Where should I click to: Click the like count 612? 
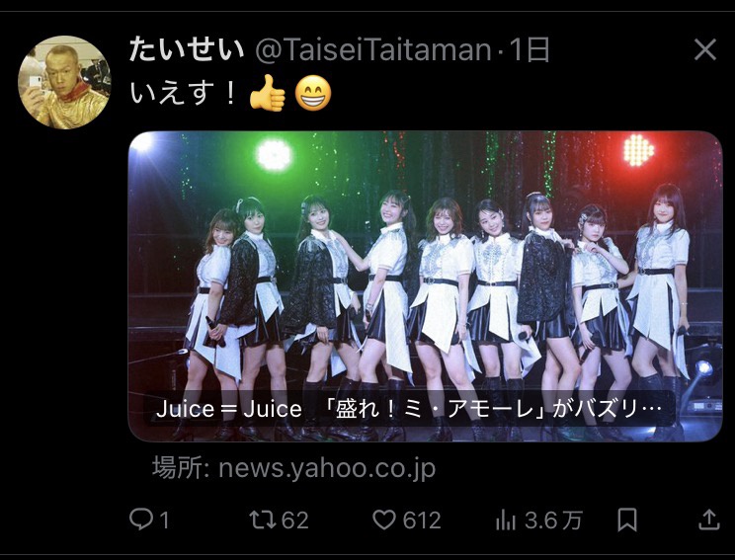(422, 520)
